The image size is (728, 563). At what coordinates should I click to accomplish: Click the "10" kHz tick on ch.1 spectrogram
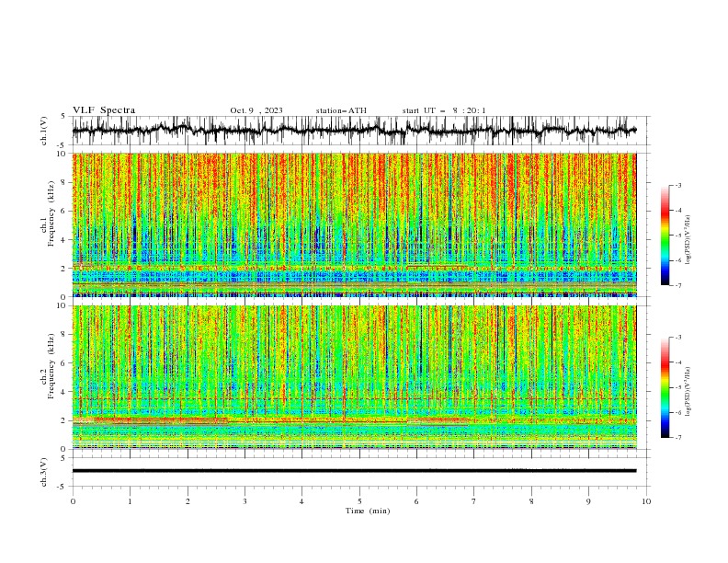pyautogui.click(x=63, y=154)
